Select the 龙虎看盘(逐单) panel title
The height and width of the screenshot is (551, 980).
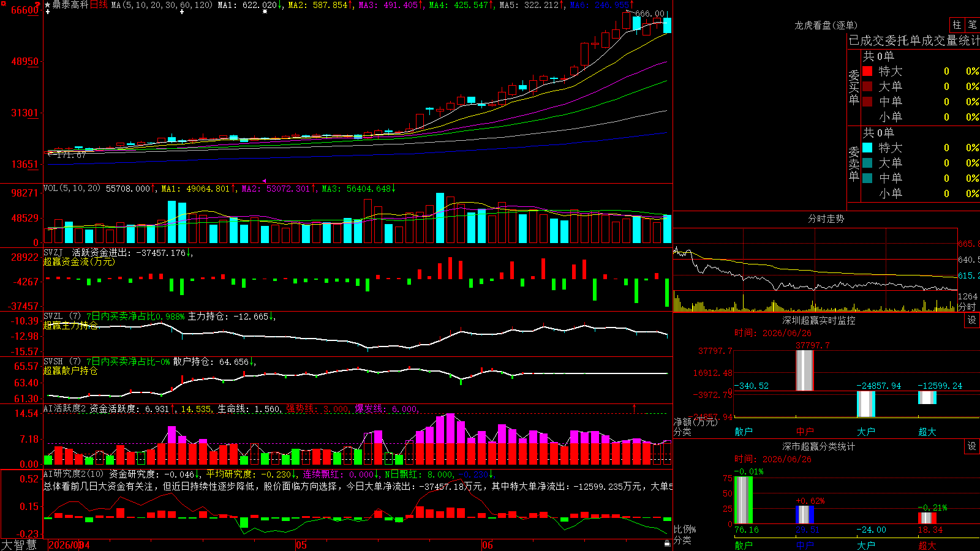826,25
